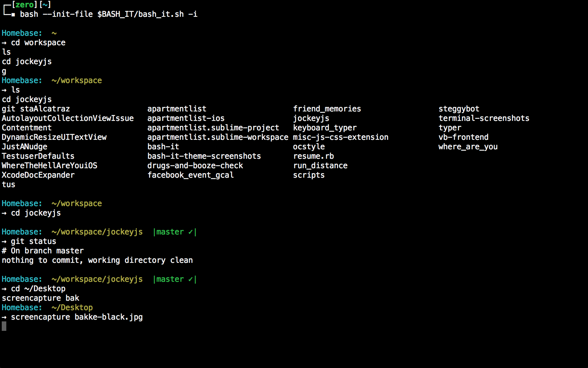The height and width of the screenshot is (368, 588).
Task: Click the ~/Desktop path in the prompt
Action: pos(72,307)
